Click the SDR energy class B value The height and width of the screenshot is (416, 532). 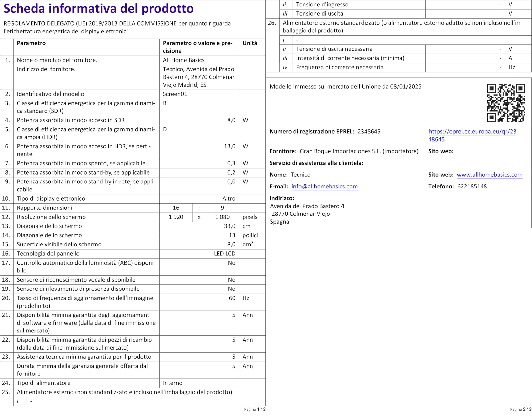[165, 103]
